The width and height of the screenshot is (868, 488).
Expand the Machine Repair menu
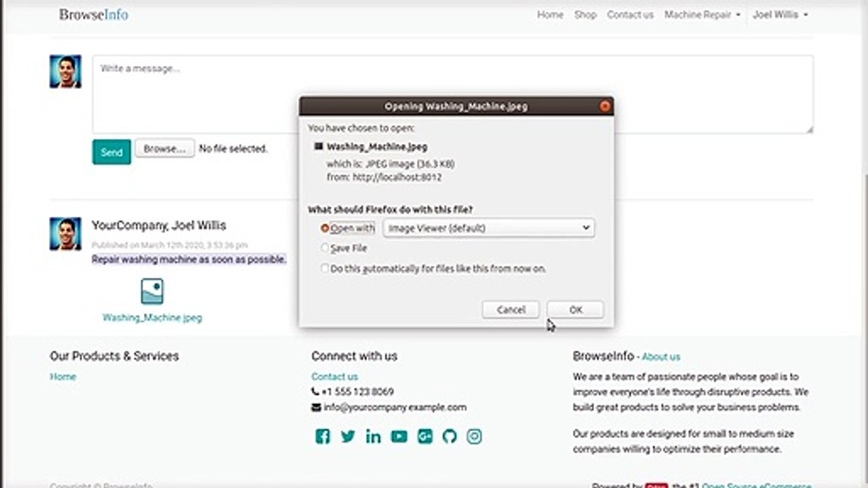point(702,14)
